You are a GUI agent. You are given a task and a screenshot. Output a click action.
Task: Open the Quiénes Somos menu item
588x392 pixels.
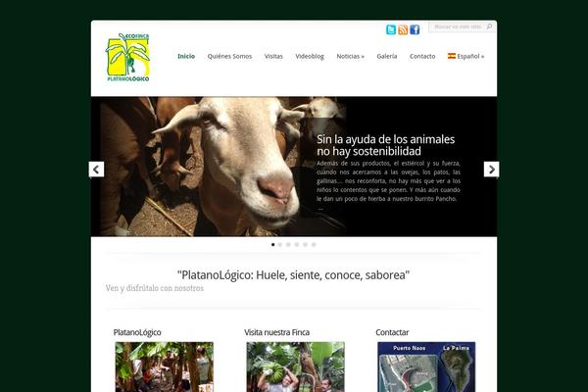click(x=229, y=56)
